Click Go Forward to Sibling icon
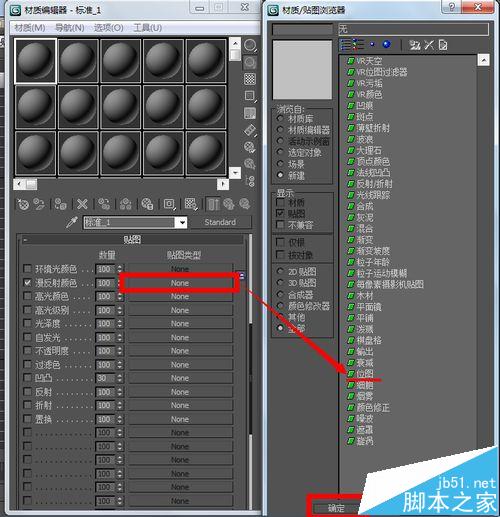Image resolution: width=500 pixels, height=517 pixels. [x=245, y=204]
